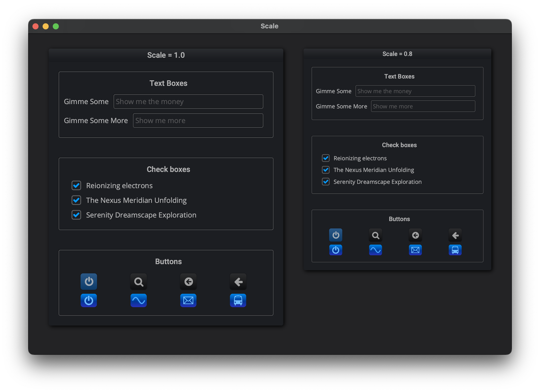Uncheck Reionizing electrons in the Scale 1.0 panel
Image resolution: width=540 pixels, height=392 pixels.
[x=76, y=185]
